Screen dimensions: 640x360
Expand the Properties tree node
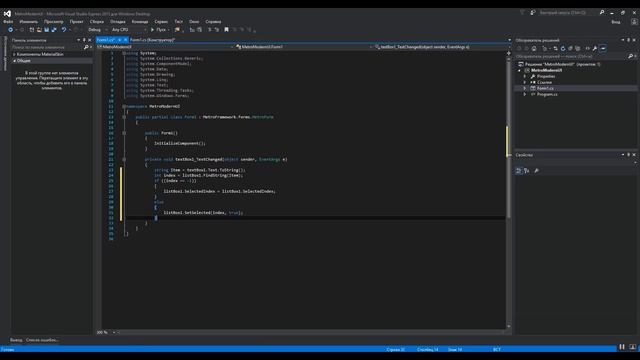[525, 76]
